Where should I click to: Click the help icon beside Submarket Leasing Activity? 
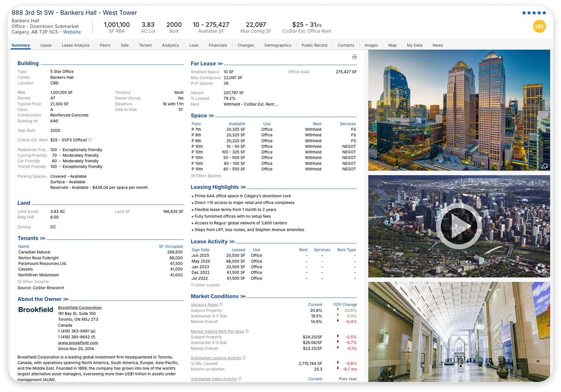(x=244, y=358)
